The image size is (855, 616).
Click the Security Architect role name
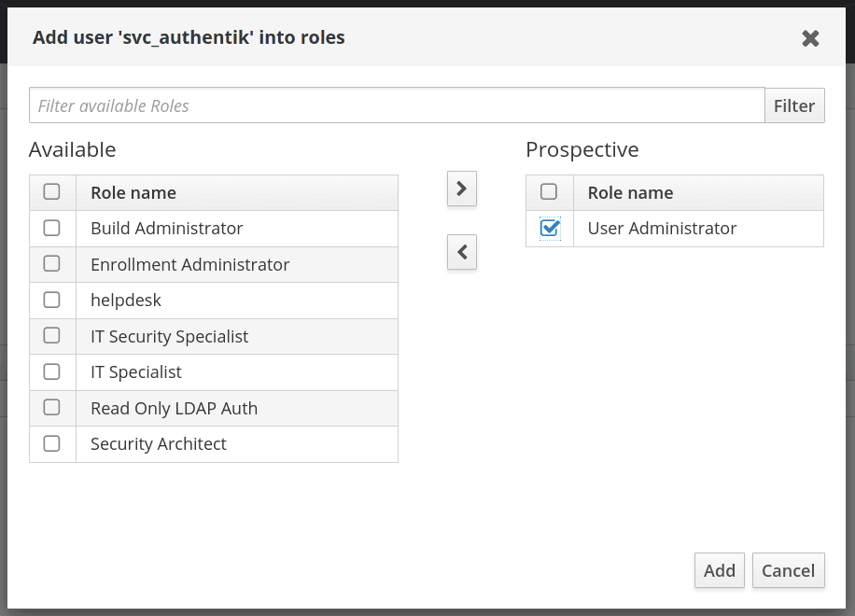tap(159, 443)
